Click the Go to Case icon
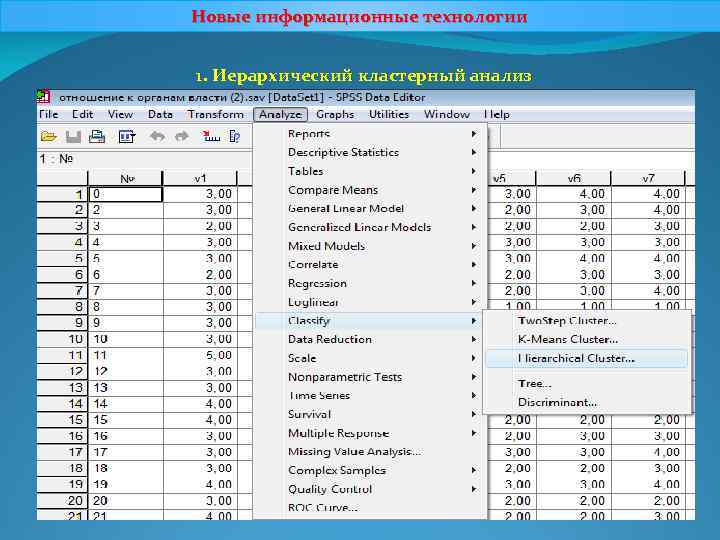The image size is (720, 540). click(210, 136)
